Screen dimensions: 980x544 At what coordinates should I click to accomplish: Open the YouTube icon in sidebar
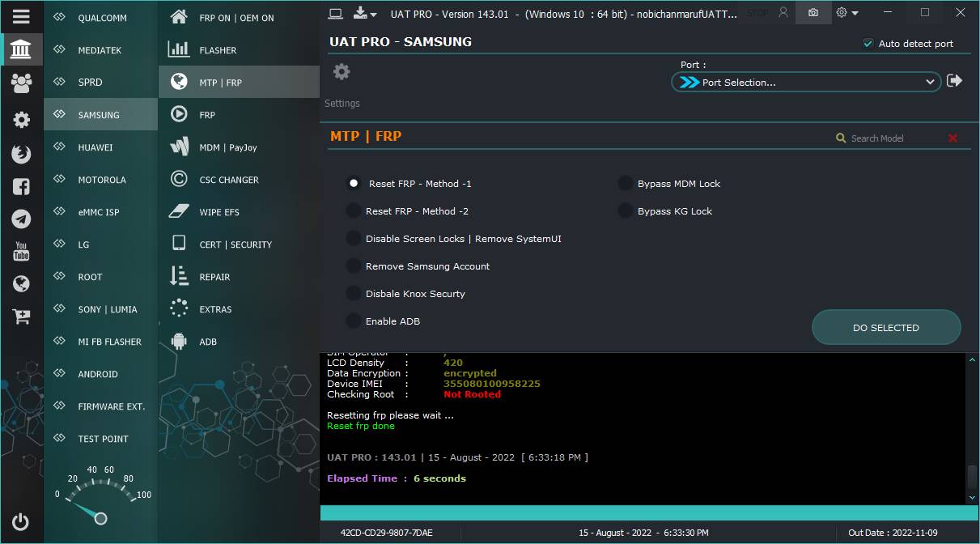(x=21, y=251)
